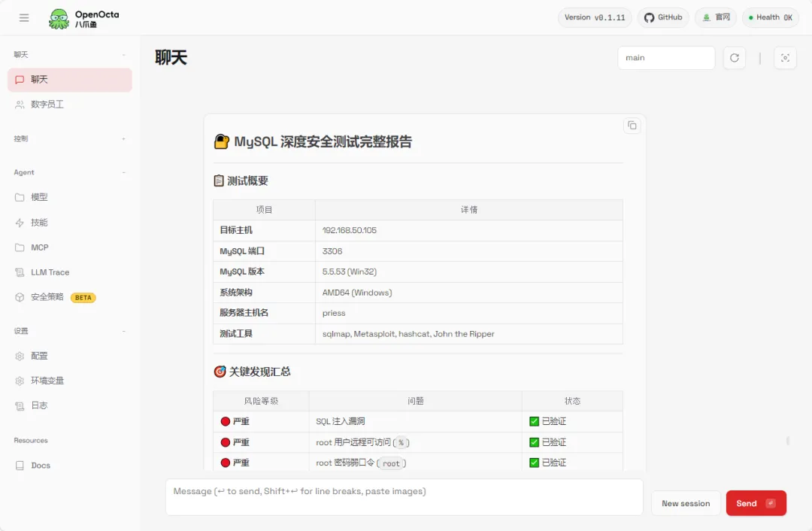Viewport: 812px width, 531px height.
Task: Click green check for root 密码弱口令 row
Action: point(534,463)
